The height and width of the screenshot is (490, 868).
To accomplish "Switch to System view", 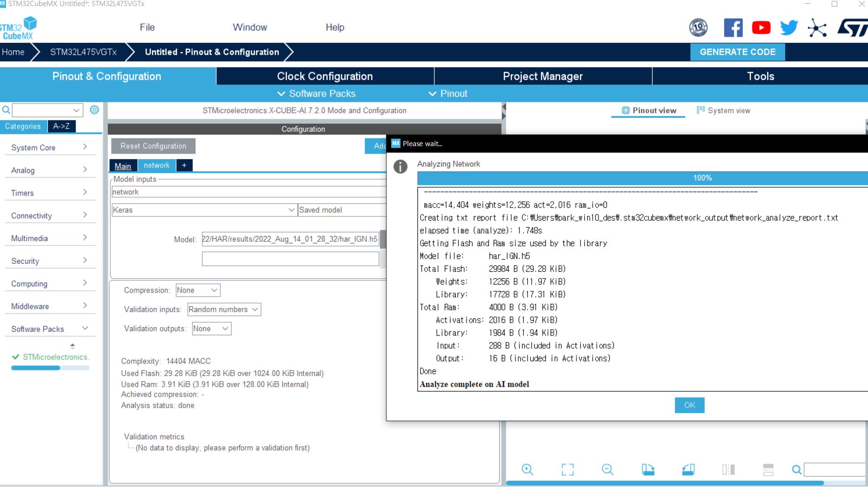I will [723, 110].
